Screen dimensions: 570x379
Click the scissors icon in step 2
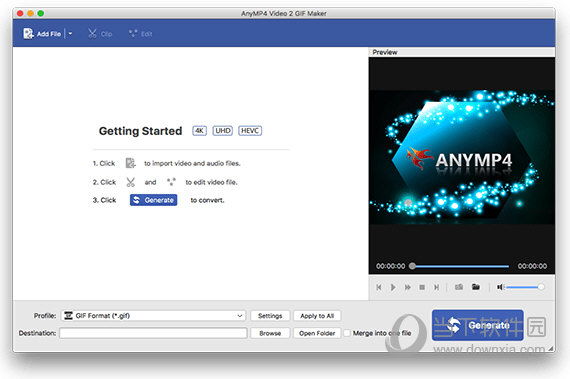pos(131,182)
